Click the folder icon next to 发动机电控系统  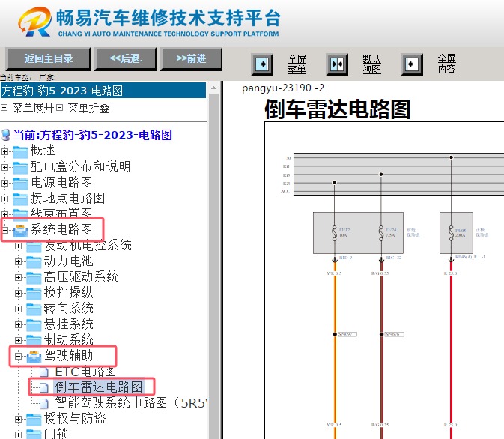(34, 246)
